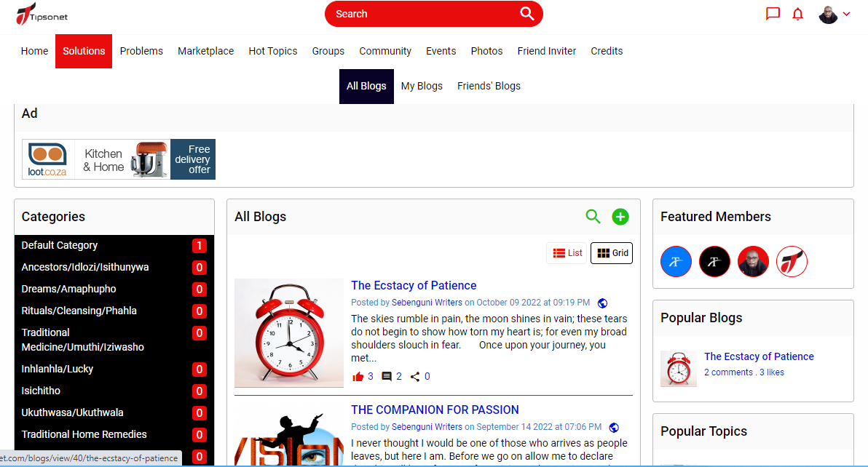Click the red alarm clock blog thumbnail

pyautogui.click(x=288, y=332)
